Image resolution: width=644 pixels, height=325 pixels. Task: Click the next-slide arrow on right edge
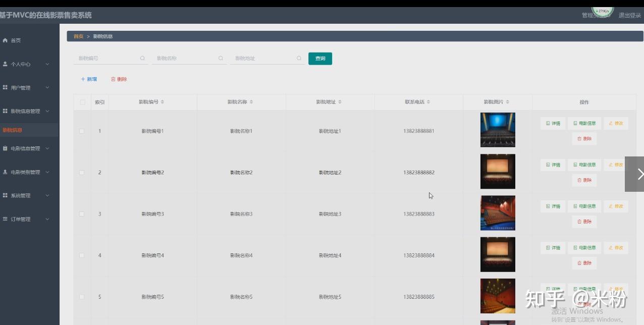pos(635,174)
